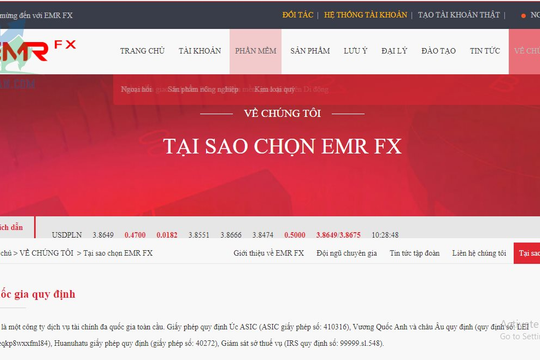
Task: Open the SẢN PHẨM menu
Action: tap(310, 51)
